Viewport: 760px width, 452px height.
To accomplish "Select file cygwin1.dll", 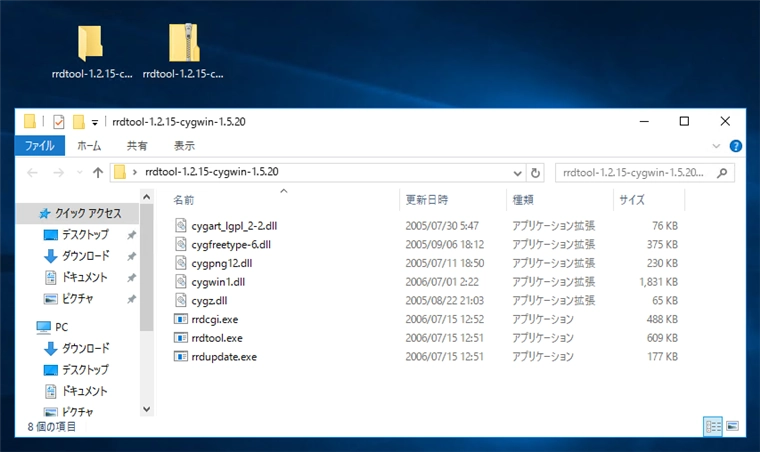I will click(218, 282).
